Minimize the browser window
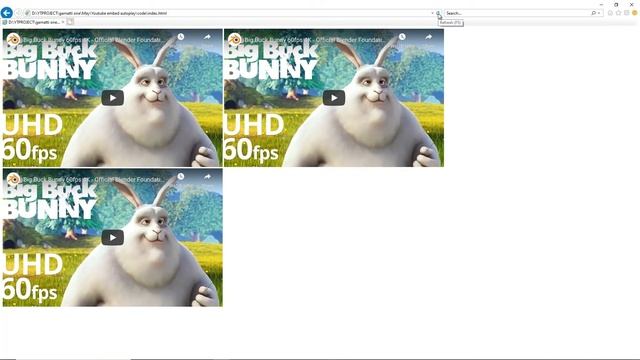Screen dimensions: 640x360 point(601,4)
